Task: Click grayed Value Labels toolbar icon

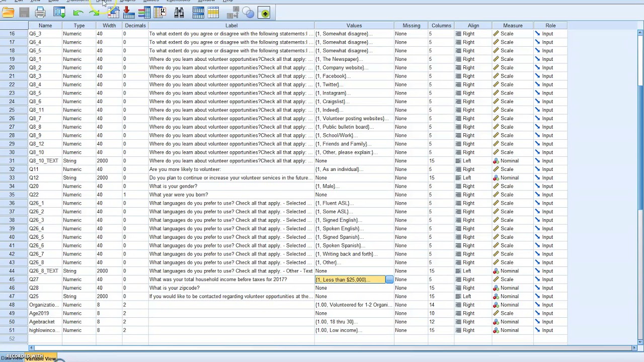Action: pos(234,13)
